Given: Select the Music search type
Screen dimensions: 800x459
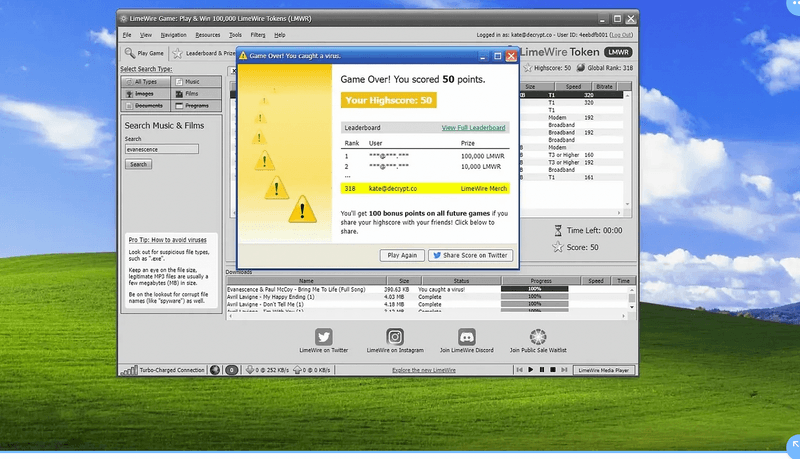Looking at the screenshot, I should pos(196,82).
